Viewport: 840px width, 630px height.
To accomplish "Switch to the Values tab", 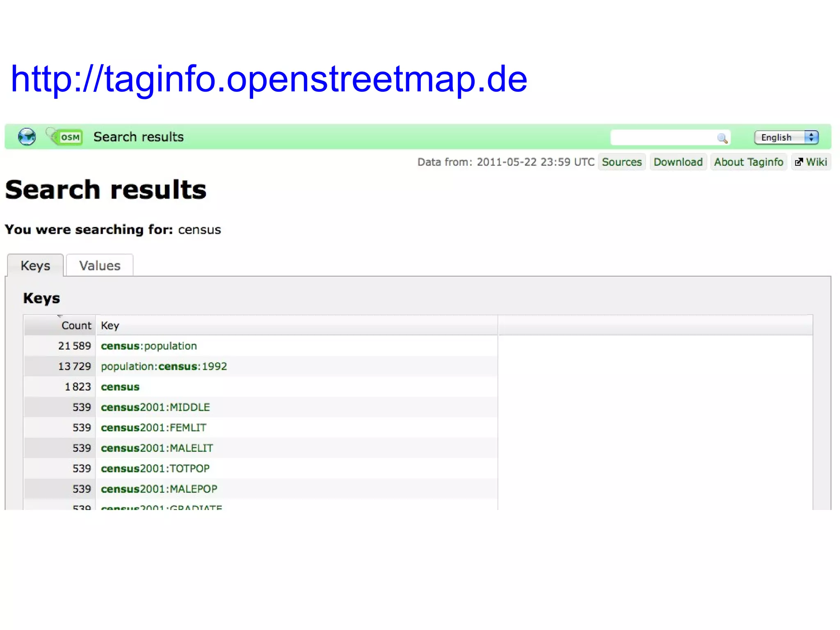I will coord(100,265).
